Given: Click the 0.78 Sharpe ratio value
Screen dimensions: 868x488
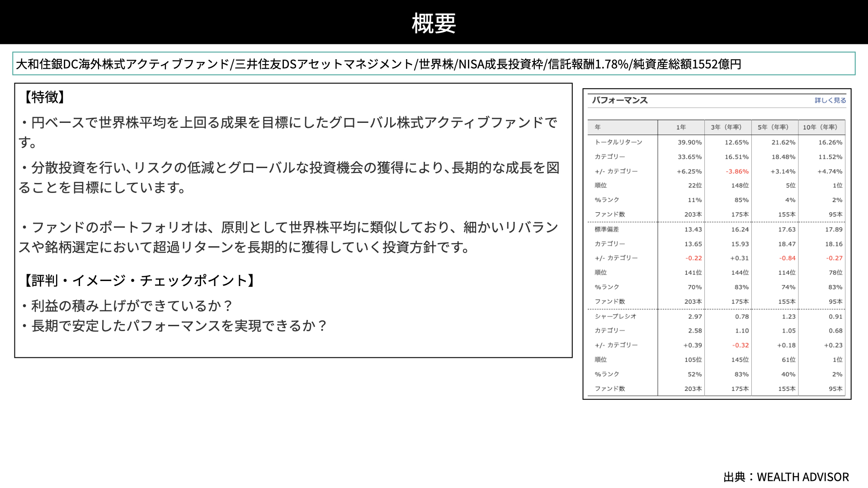Looking at the screenshot, I should tap(742, 317).
